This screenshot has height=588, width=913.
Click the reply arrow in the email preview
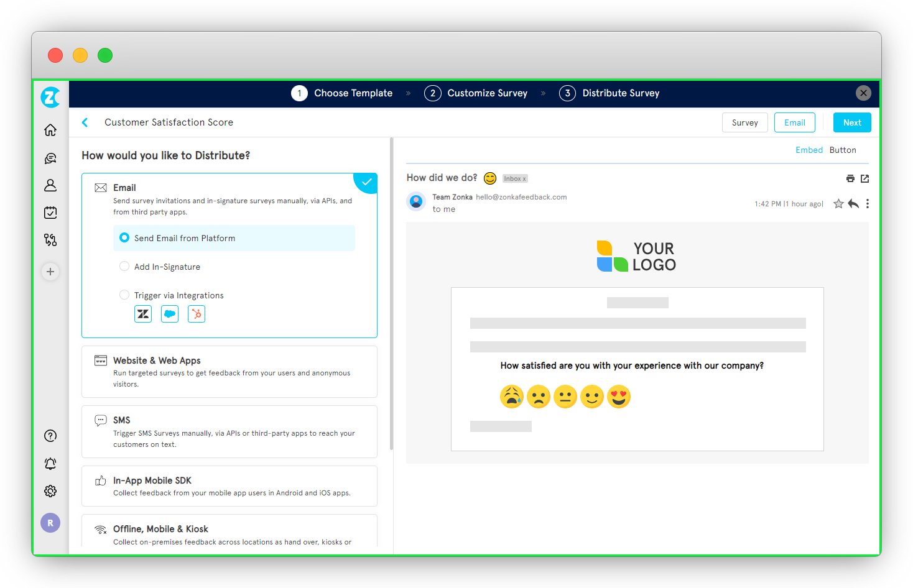point(853,203)
